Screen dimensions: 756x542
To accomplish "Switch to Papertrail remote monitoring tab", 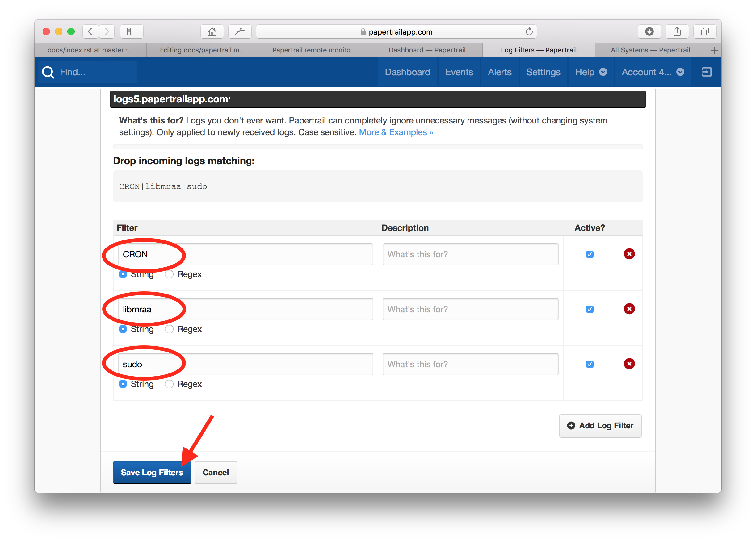I will coord(314,50).
